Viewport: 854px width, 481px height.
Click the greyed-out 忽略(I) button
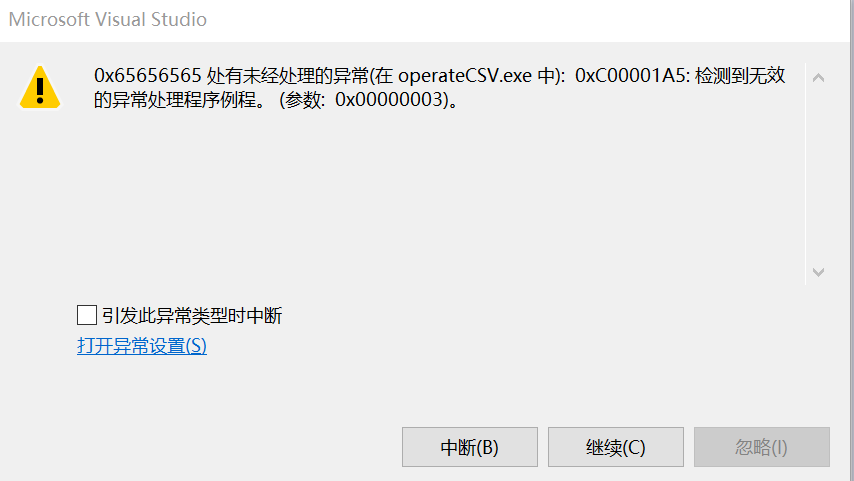coord(761,447)
